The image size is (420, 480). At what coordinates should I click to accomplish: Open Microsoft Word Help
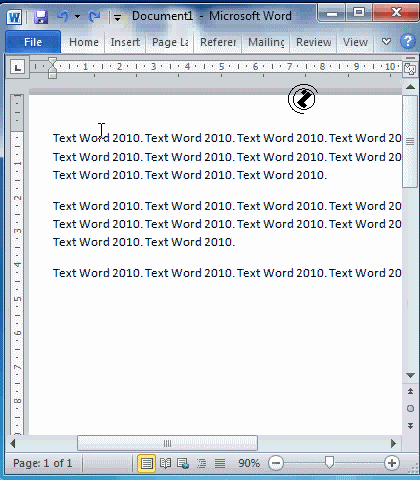point(407,42)
